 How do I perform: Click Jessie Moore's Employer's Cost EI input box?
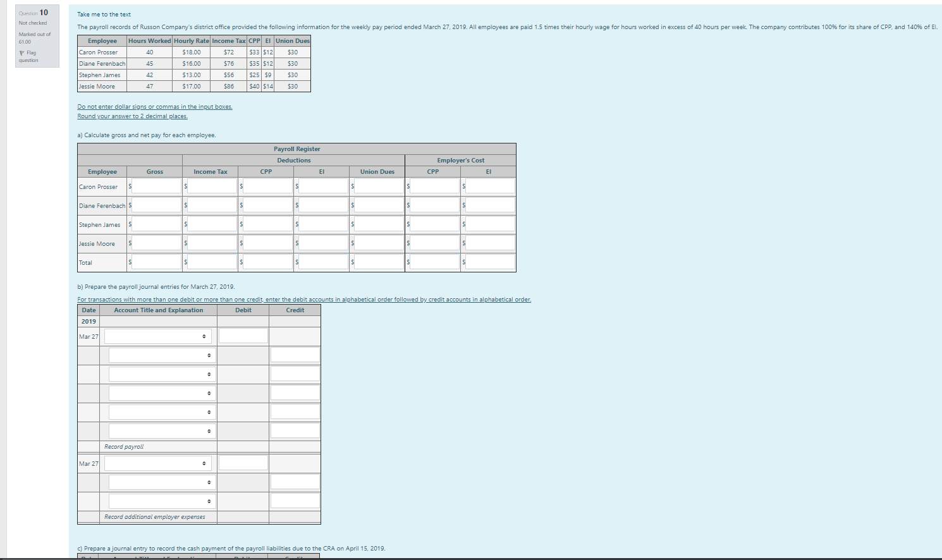489,242
